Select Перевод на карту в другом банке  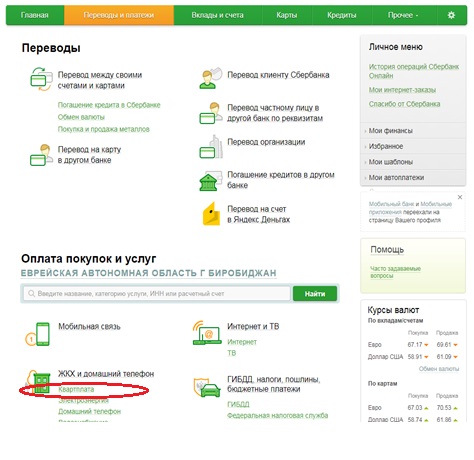[x=89, y=155]
